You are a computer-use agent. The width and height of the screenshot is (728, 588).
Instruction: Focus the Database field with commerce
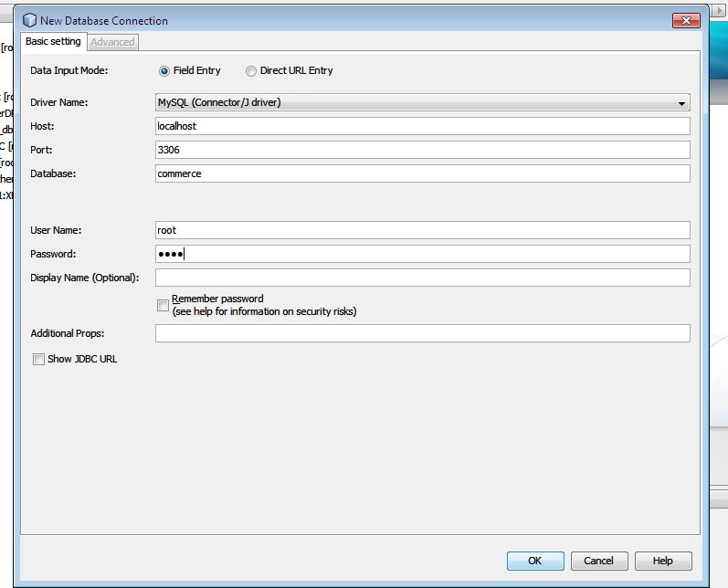pos(423,173)
